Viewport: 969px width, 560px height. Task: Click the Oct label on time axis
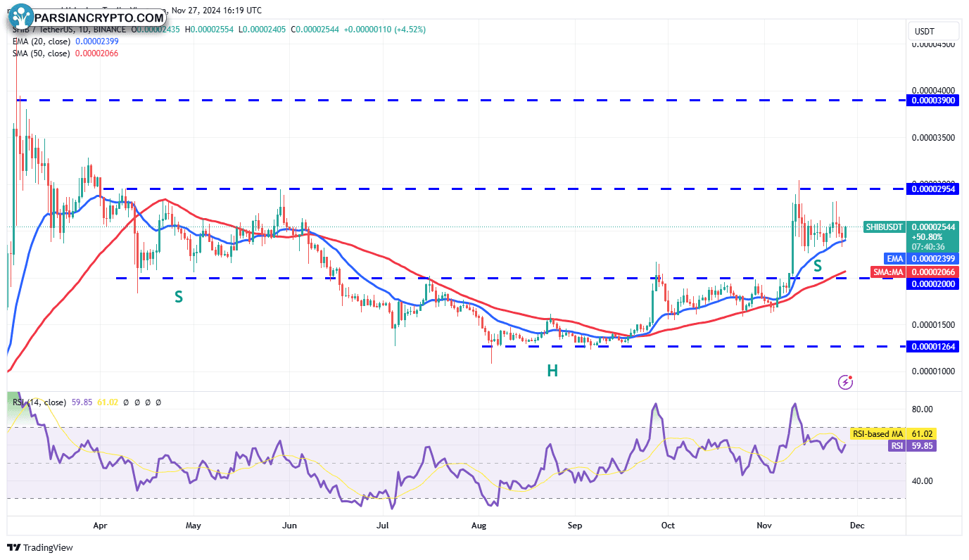click(x=668, y=526)
